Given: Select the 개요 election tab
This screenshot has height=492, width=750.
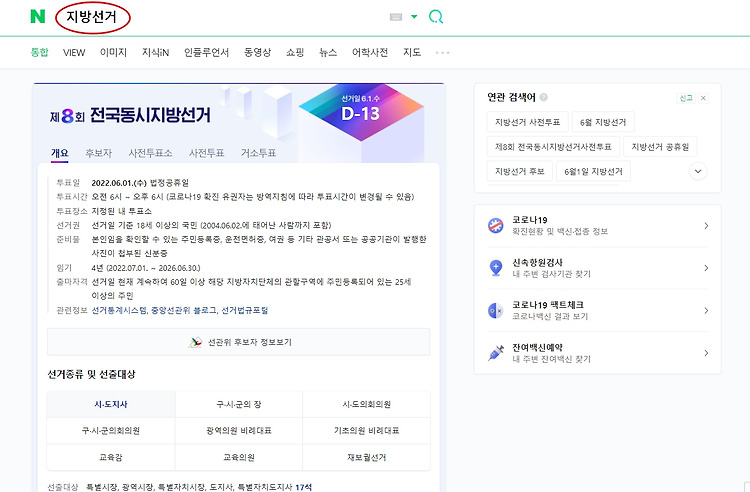Looking at the screenshot, I should (x=60, y=153).
